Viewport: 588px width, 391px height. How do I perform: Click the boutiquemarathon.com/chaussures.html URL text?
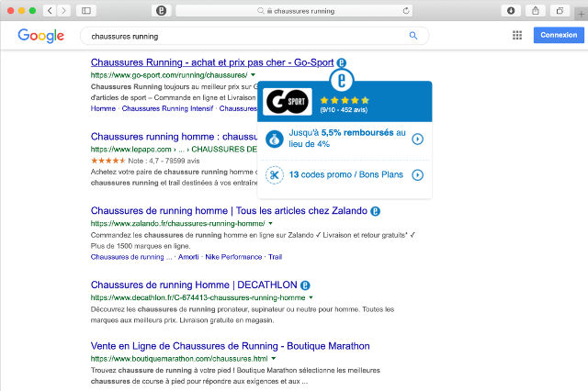[x=179, y=359]
